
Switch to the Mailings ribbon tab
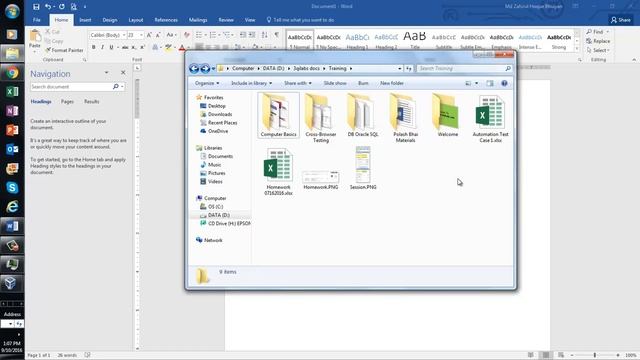pos(198,20)
